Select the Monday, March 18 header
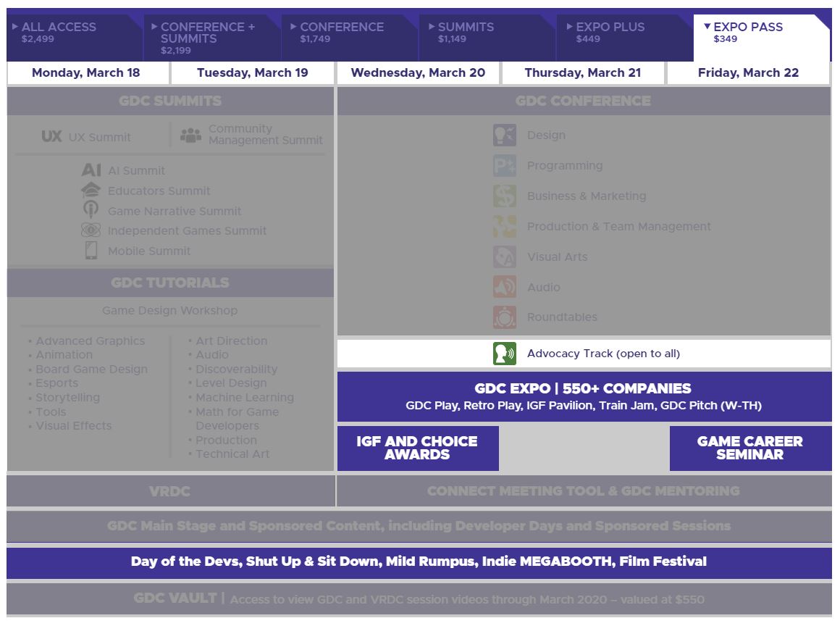 (x=88, y=73)
